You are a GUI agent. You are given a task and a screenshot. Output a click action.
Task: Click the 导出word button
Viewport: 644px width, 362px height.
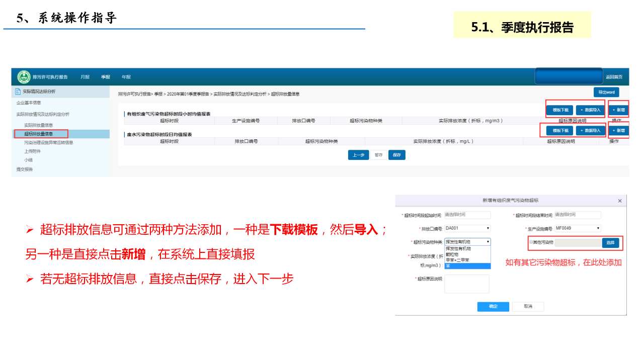pyautogui.click(x=606, y=92)
